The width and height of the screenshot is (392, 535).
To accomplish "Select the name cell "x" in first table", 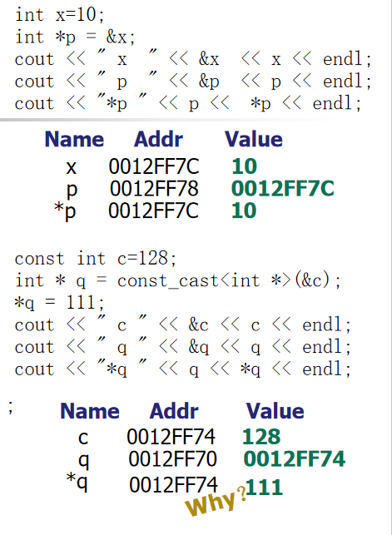I will (71, 167).
